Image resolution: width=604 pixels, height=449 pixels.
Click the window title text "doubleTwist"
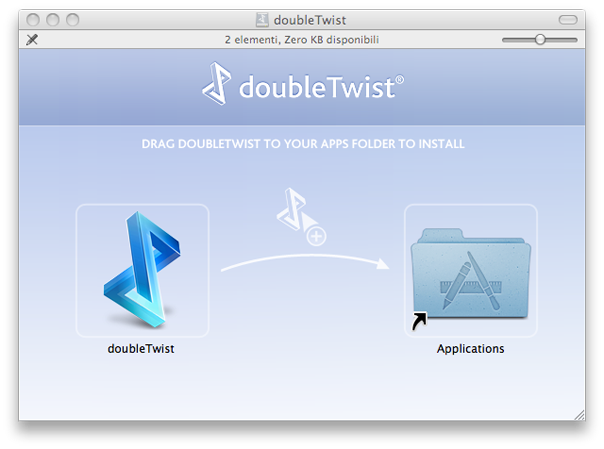(x=310, y=20)
